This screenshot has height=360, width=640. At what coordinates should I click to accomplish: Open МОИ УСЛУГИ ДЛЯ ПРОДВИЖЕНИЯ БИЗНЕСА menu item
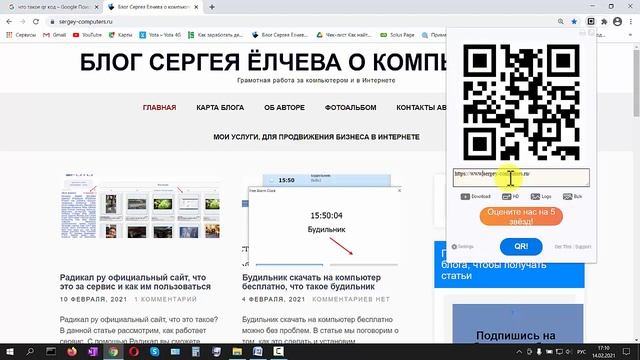[316, 137]
